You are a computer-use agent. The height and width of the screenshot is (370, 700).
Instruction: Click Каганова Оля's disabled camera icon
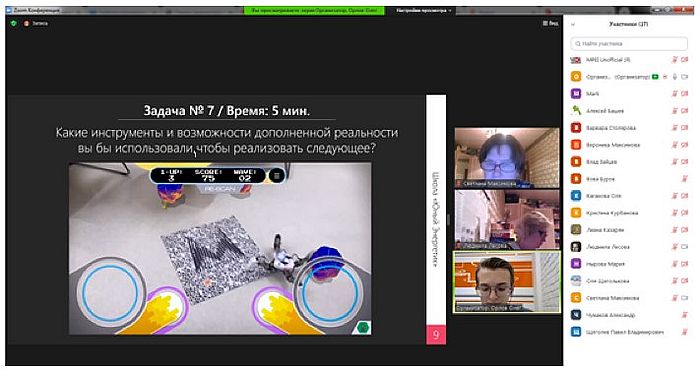685,196
